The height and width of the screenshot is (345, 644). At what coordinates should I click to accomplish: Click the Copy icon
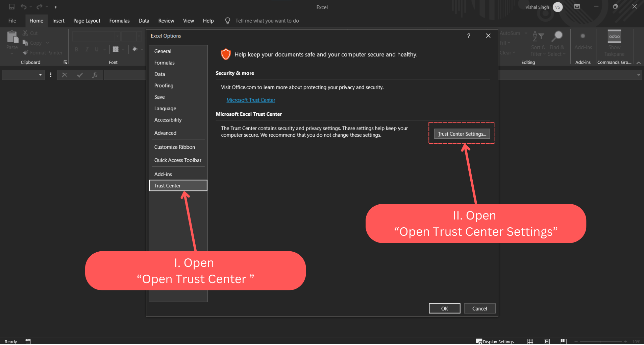tap(25, 43)
